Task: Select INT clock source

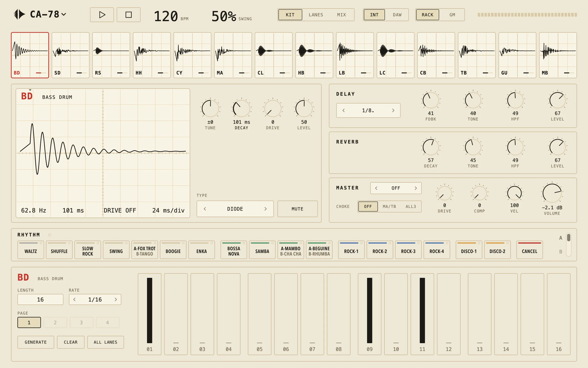Action: point(374,14)
